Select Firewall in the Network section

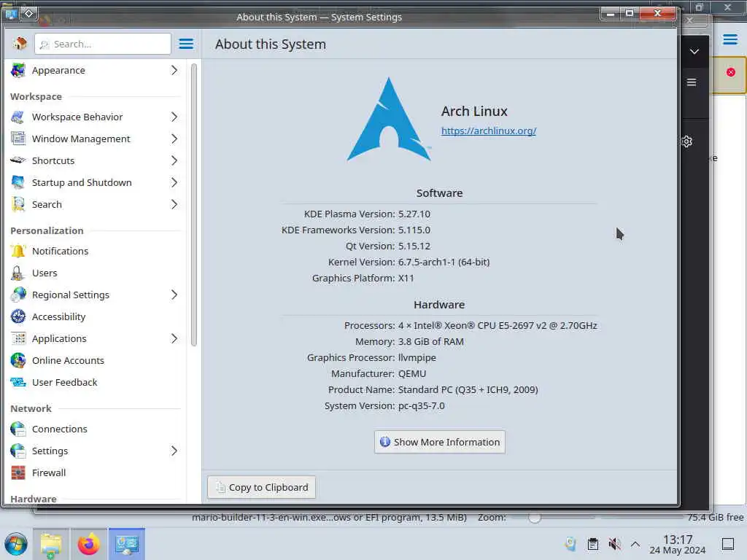tap(96, 472)
